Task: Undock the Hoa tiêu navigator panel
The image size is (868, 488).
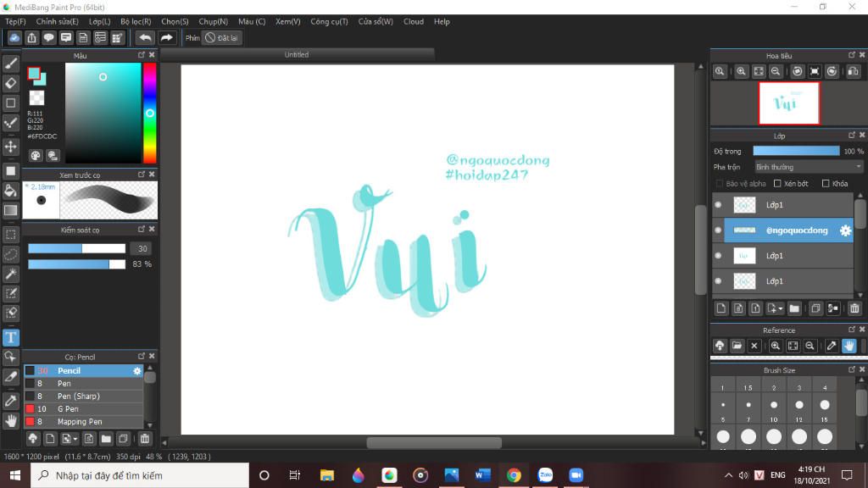Action: click(851, 55)
